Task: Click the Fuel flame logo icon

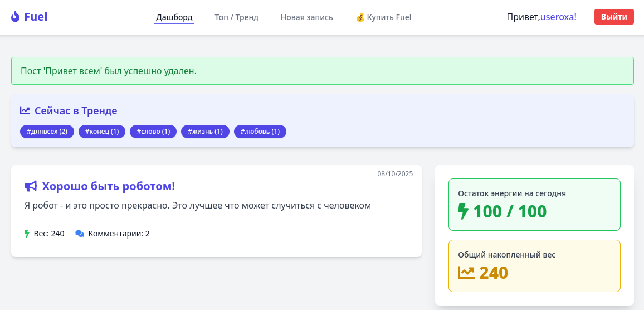Action: [x=15, y=17]
